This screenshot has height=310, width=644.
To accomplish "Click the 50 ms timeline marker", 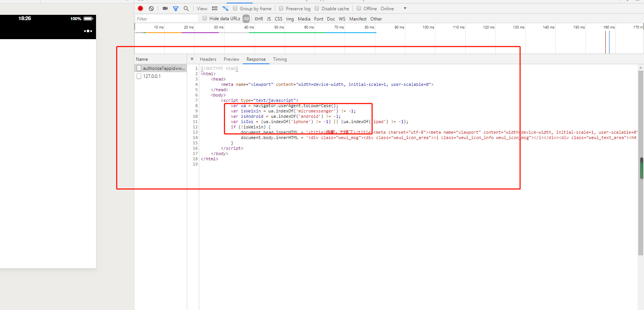I will [279, 27].
